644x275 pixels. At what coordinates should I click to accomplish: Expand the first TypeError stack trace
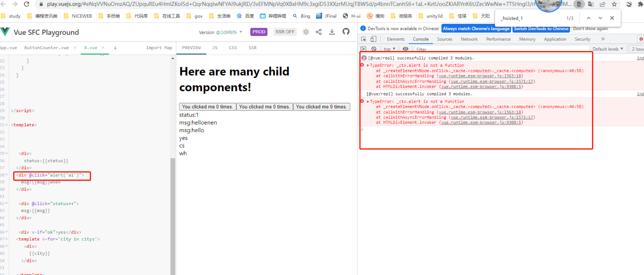point(368,65)
